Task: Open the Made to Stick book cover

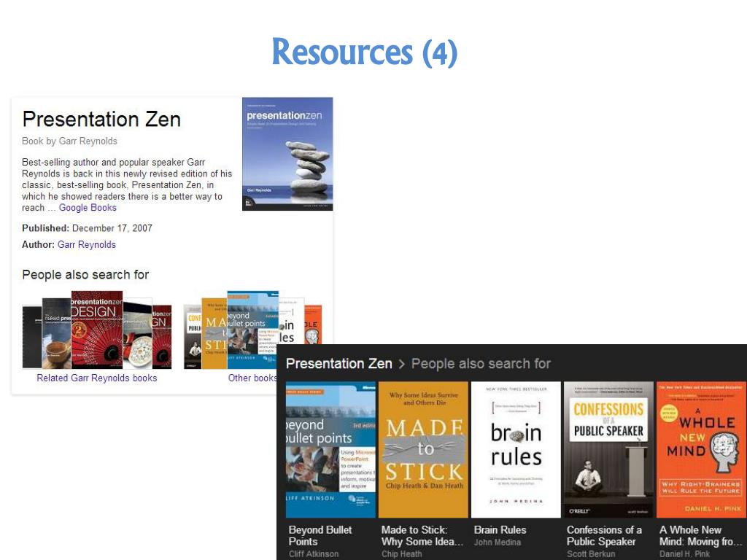Action: pos(423,449)
